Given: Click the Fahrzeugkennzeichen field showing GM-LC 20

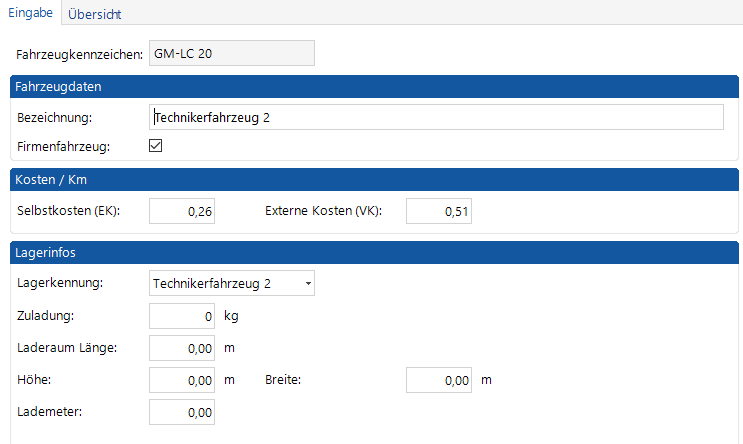Looking at the screenshot, I should 230,53.
